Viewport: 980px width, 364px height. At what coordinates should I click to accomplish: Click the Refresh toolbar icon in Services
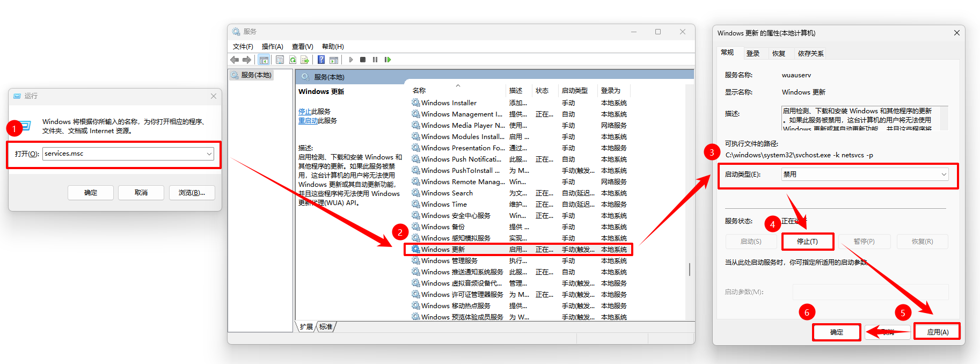click(x=292, y=60)
